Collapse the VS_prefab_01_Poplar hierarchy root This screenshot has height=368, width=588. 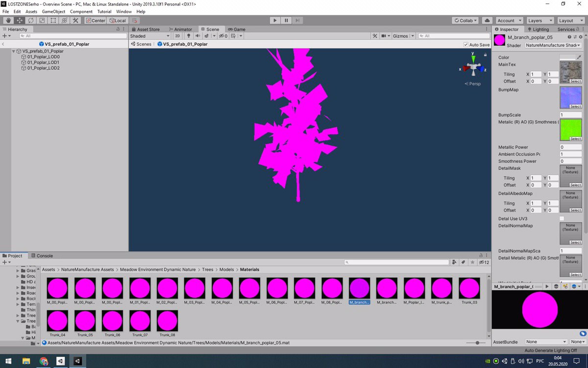[14, 51]
